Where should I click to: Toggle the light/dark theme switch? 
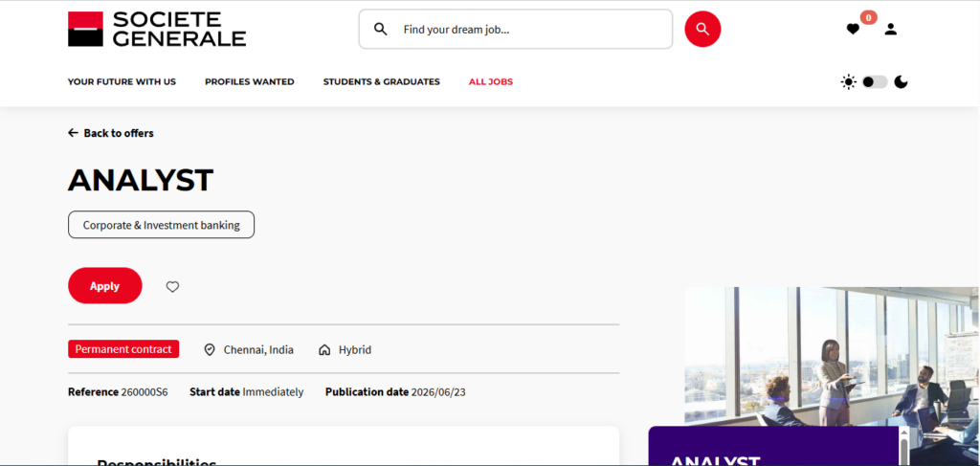point(875,82)
